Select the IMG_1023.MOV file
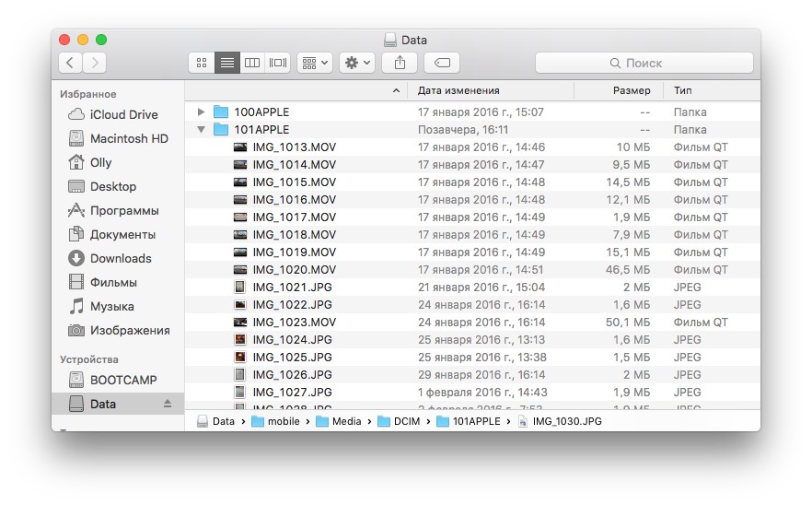Viewport: 812px width, 505px height. [x=294, y=323]
